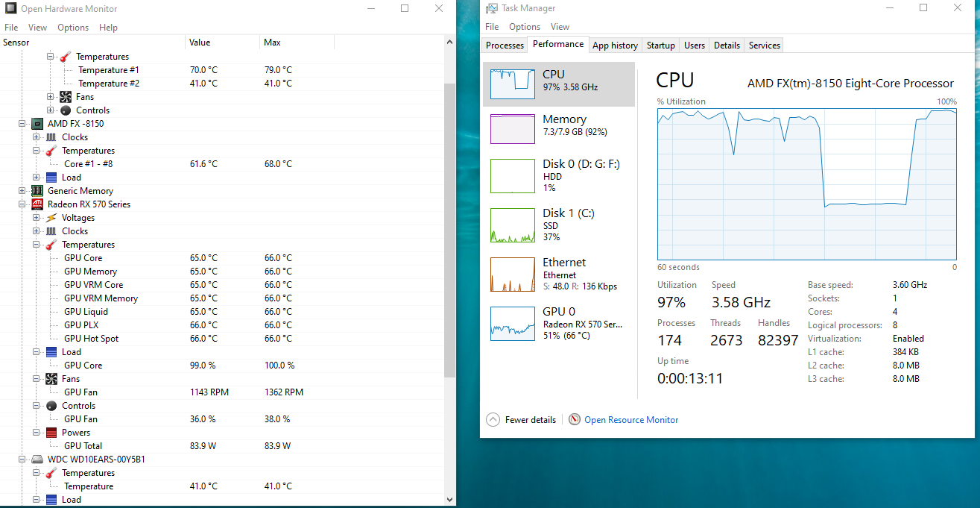
Task: Click the Voltages lightning bolt icon
Action: tap(51, 218)
